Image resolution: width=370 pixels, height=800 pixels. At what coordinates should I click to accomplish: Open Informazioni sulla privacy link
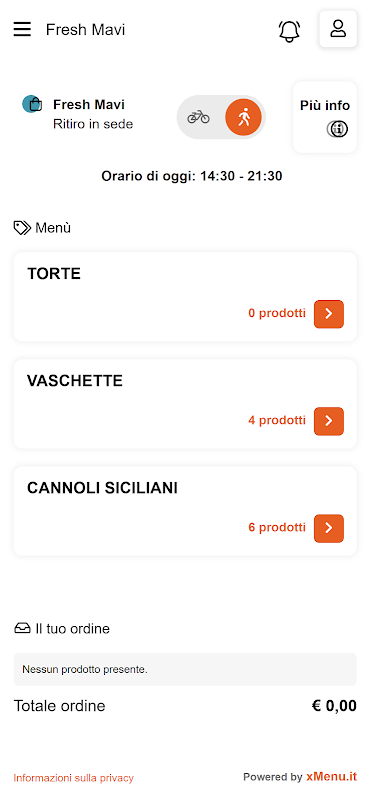point(73,778)
